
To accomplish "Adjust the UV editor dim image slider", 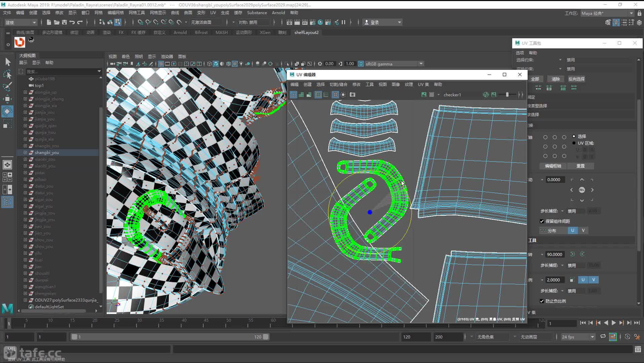I will pyautogui.click(x=507, y=95).
